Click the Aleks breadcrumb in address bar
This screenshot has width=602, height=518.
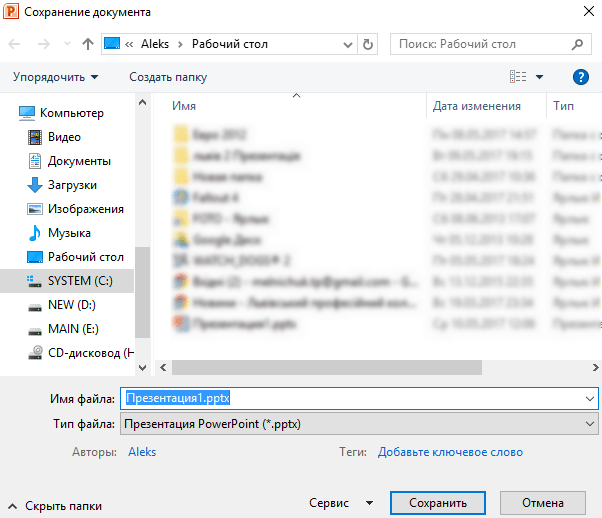pos(155,44)
